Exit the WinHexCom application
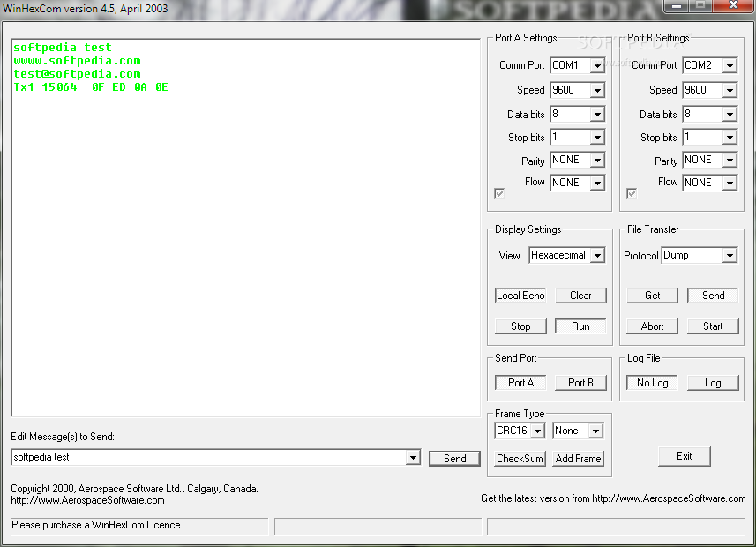 point(685,456)
